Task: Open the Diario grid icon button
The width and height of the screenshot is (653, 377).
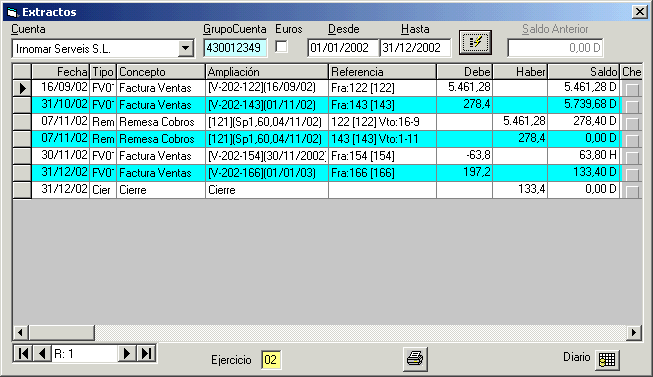Action: coord(607,360)
